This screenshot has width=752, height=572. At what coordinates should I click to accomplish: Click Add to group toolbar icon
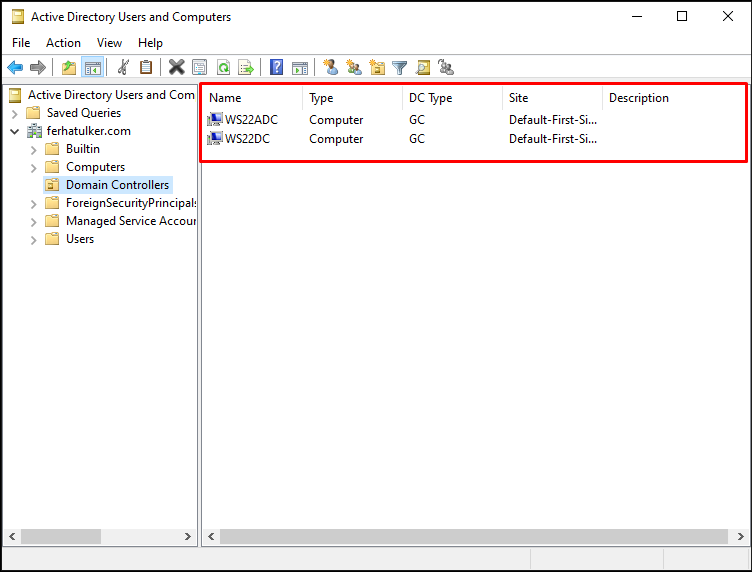(x=446, y=68)
